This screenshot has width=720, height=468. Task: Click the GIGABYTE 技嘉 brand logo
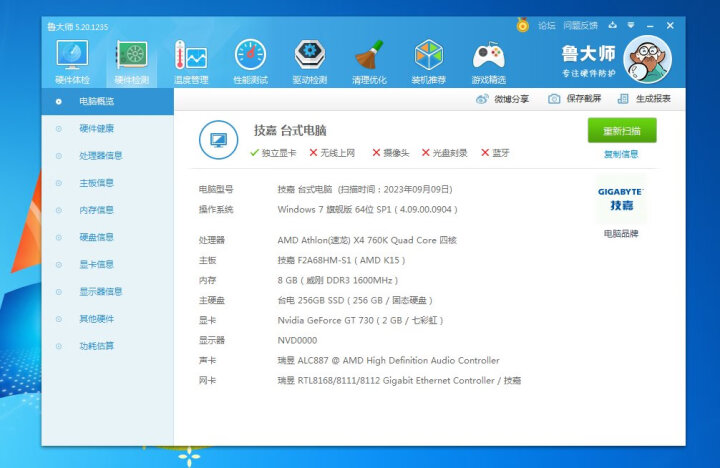pos(621,199)
